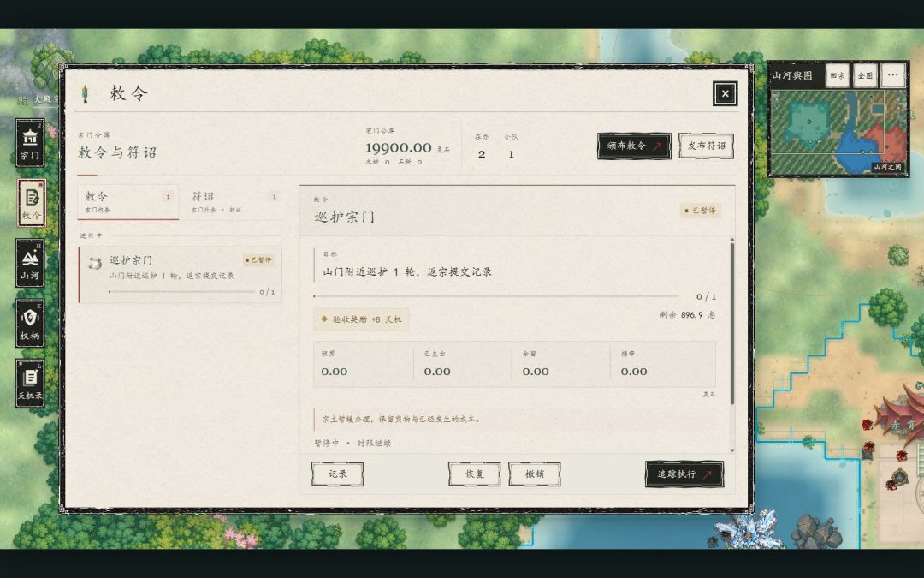Click the 追踪执行 button
This screenshot has width=924, height=578.
pos(684,474)
